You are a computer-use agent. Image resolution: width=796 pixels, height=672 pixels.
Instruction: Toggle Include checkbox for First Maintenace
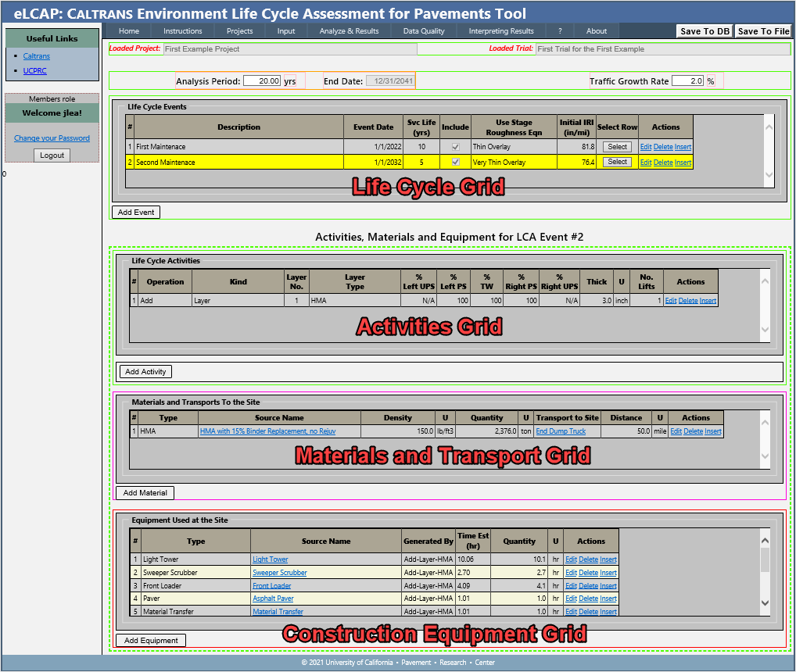pyautogui.click(x=455, y=147)
